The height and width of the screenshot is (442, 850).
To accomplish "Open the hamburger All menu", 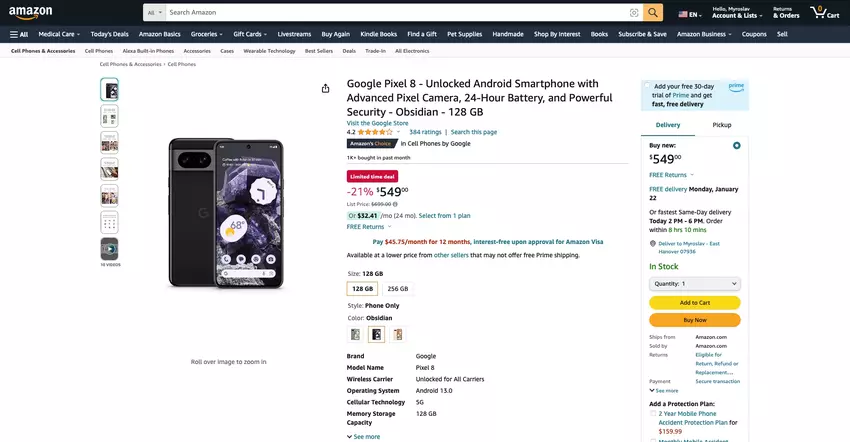I will point(19,34).
